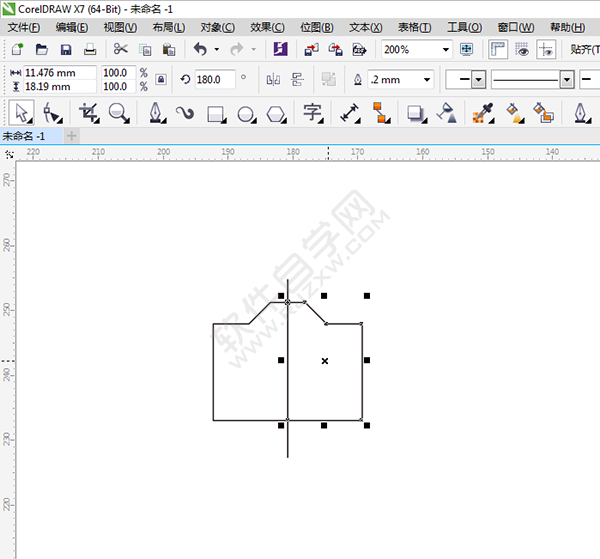Select the Artistic Media tool

pos(185,113)
